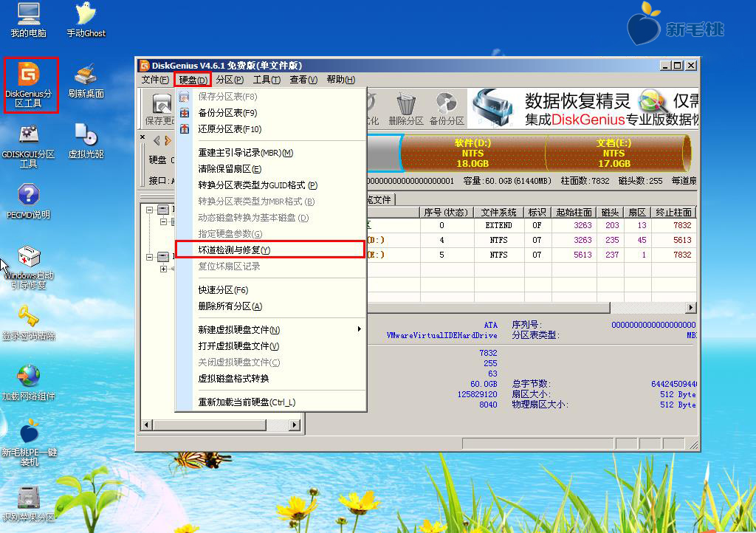The image size is (756, 533).
Task: Click the 备份分区表 menu item icon
Action: (x=184, y=113)
